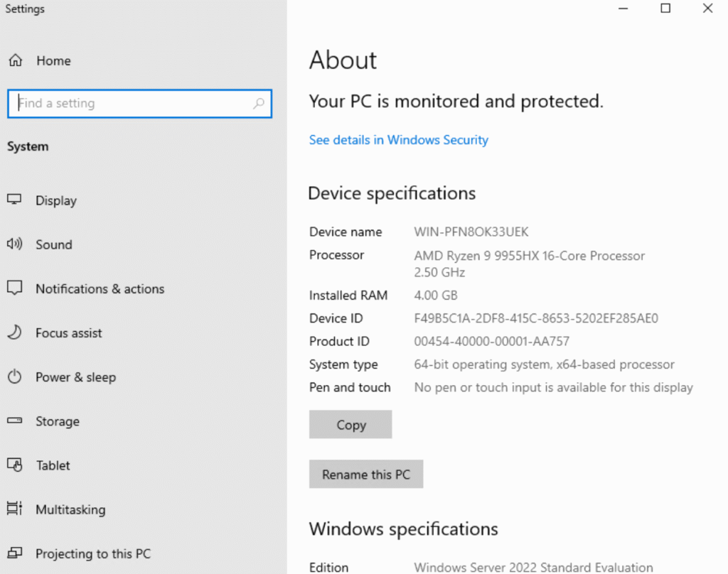728x574 pixels.
Task: Click the device name WIN-PFN8OK33UEK
Action: pos(471,232)
